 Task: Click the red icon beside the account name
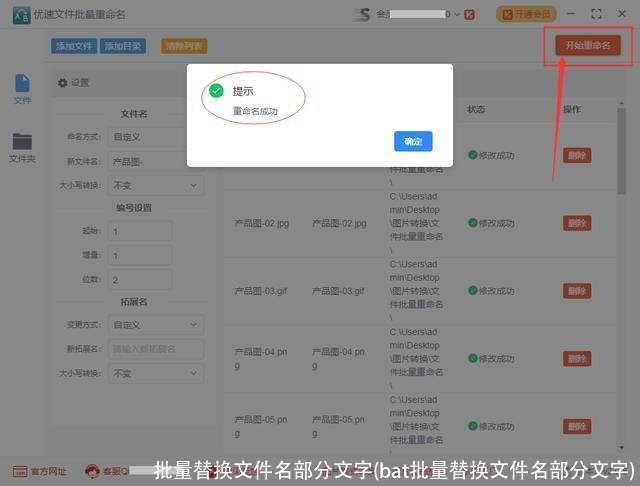coord(469,15)
